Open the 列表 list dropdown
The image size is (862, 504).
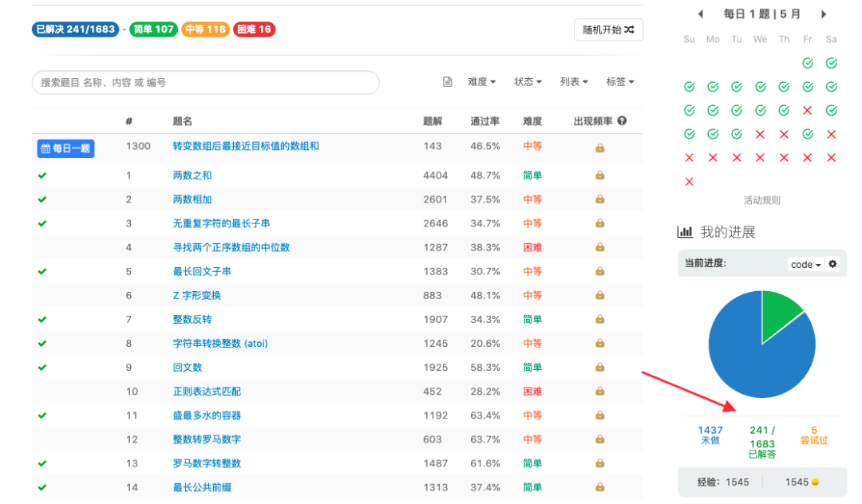(x=574, y=82)
